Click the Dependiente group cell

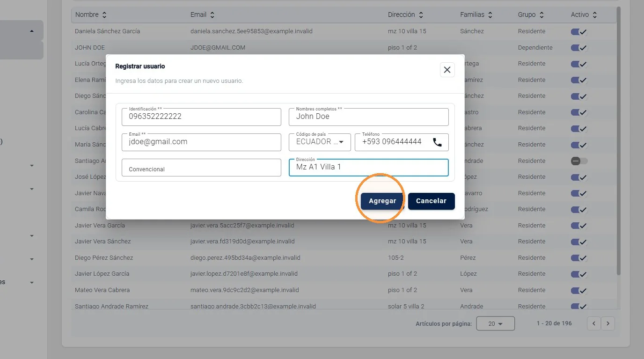535,48
